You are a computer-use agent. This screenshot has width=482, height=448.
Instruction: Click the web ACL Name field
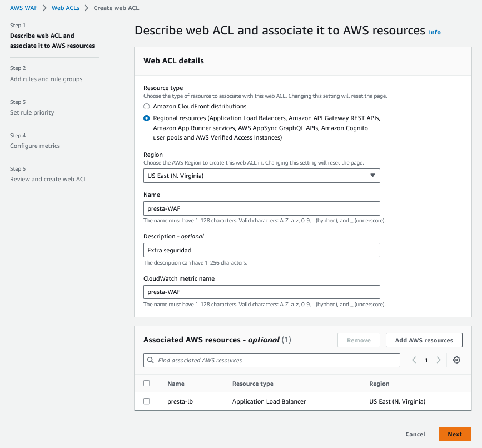coord(261,208)
